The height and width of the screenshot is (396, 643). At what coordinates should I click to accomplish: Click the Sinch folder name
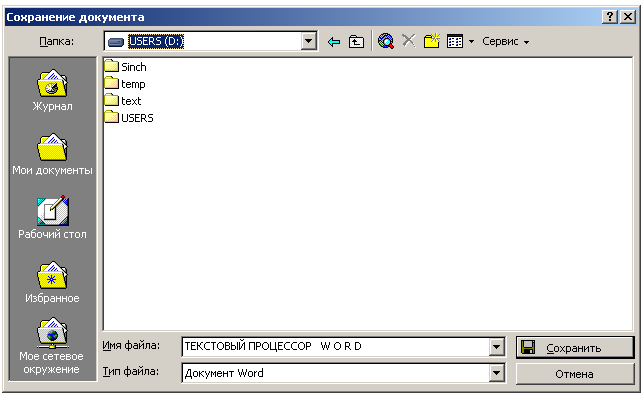tap(134, 67)
